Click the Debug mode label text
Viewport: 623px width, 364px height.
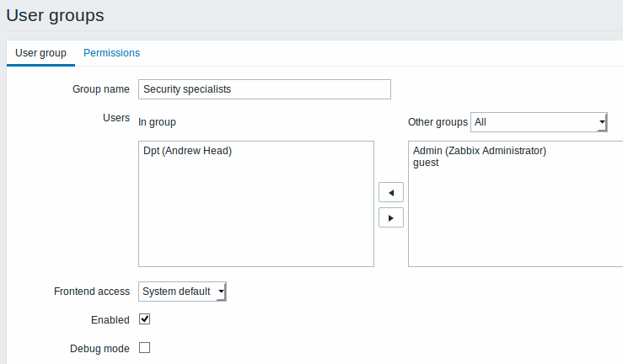click(x=99, y=348)
